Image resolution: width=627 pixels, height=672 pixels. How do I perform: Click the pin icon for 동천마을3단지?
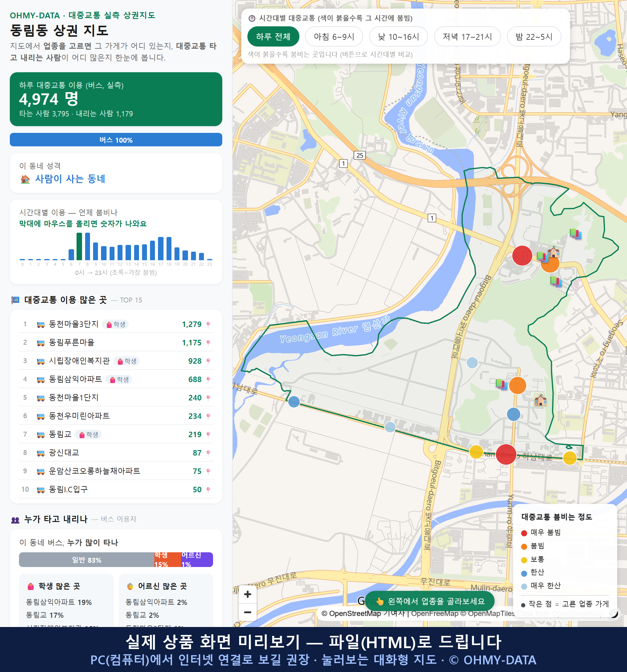coord(208,325)
